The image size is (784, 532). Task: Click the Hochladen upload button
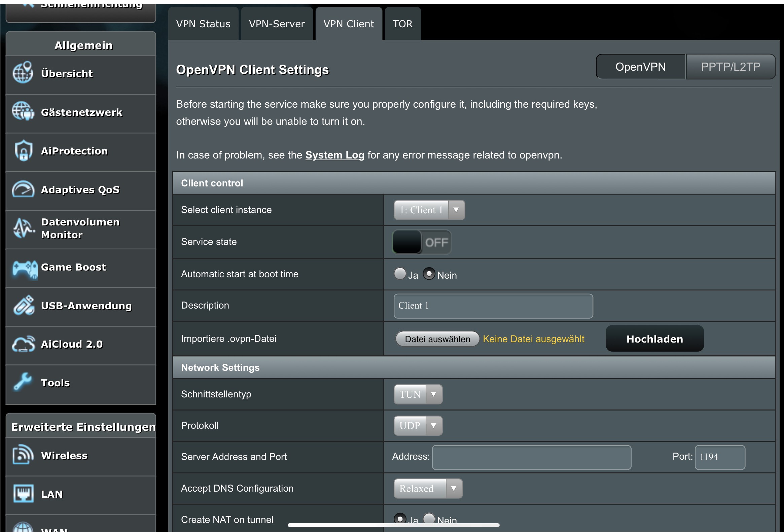click(x=654, y=339)
